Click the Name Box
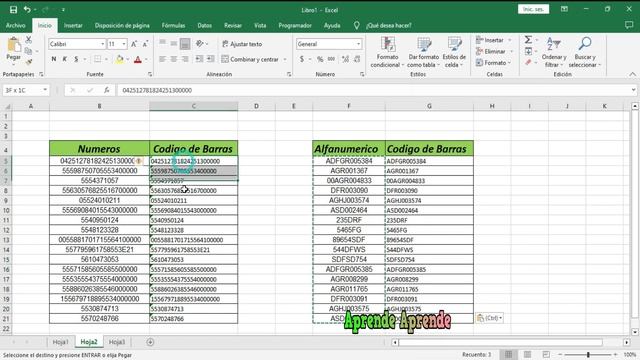This screenshot has width=640, height=360. (22, 90)
